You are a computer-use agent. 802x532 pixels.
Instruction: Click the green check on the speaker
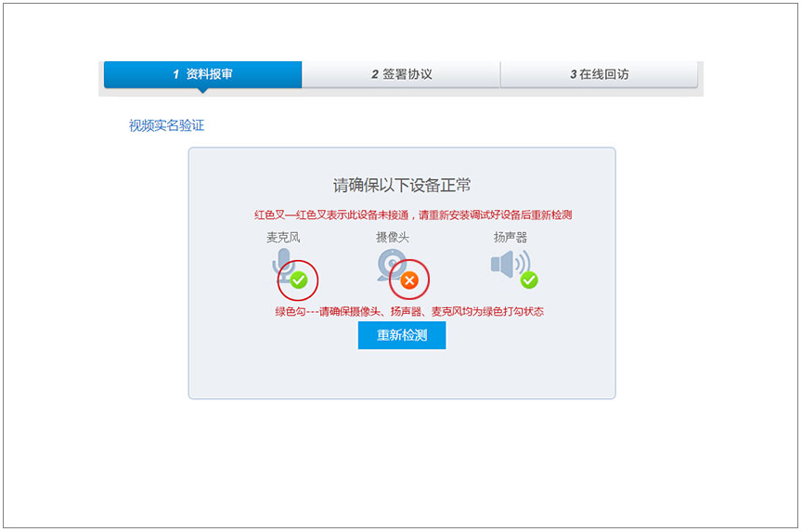(529, 279)
